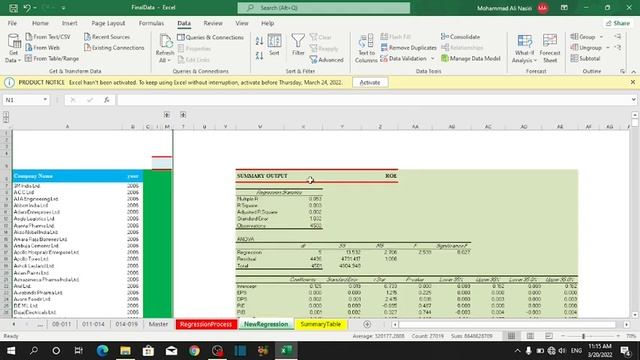Expand hidden columns group before column T
Image resolution: width=640 pixels, height=360 pixels.
coord(183,115)
